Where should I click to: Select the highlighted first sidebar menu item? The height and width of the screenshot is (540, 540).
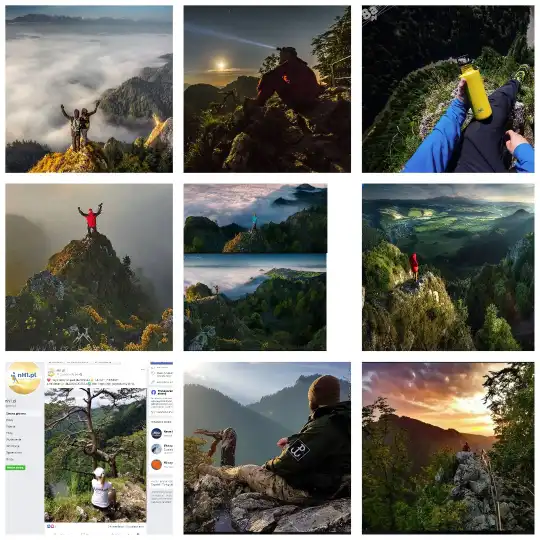tap(23, 413)
